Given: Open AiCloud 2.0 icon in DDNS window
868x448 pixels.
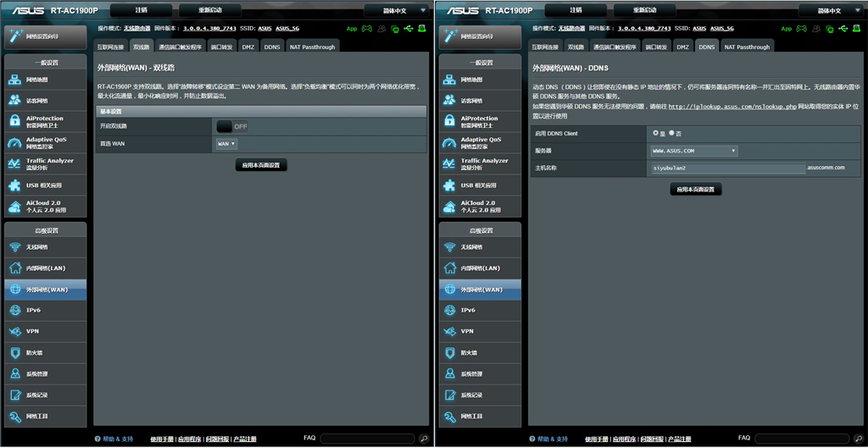Looking at the screenshot, I should [x=449, y=207].
